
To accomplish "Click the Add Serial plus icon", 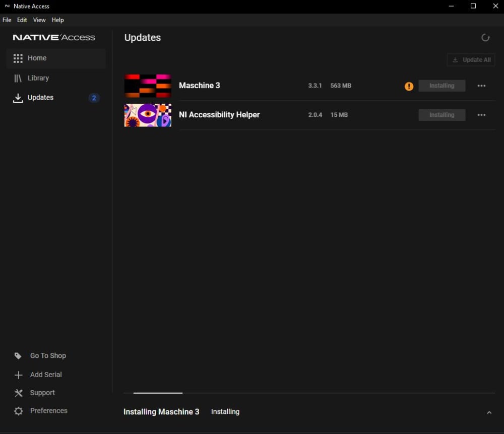I will tap(18, 375).
